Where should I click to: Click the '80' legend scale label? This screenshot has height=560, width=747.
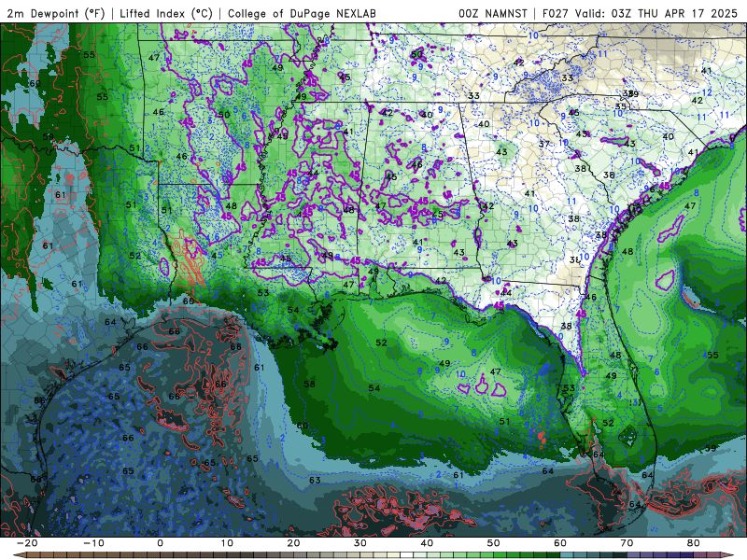click(x=694, y=543)
